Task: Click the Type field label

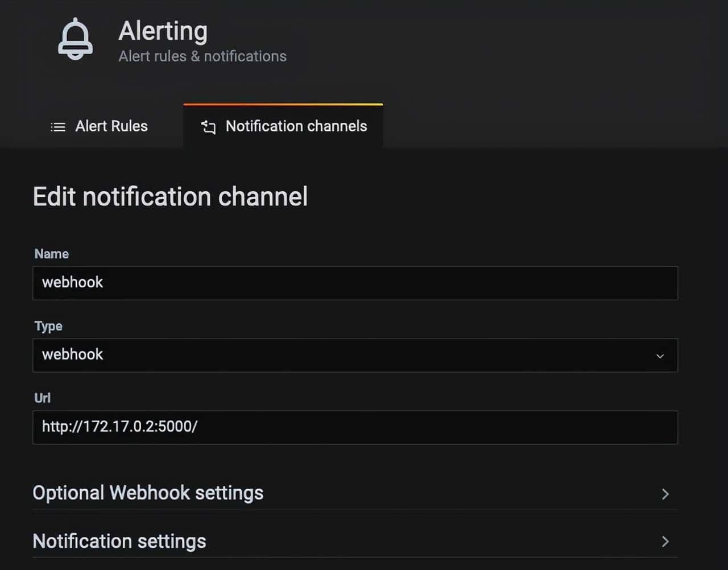Action: (48, 326)
